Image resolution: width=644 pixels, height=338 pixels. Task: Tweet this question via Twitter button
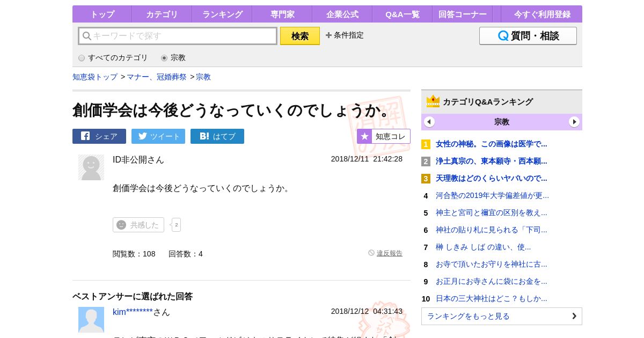click(158, 136)
